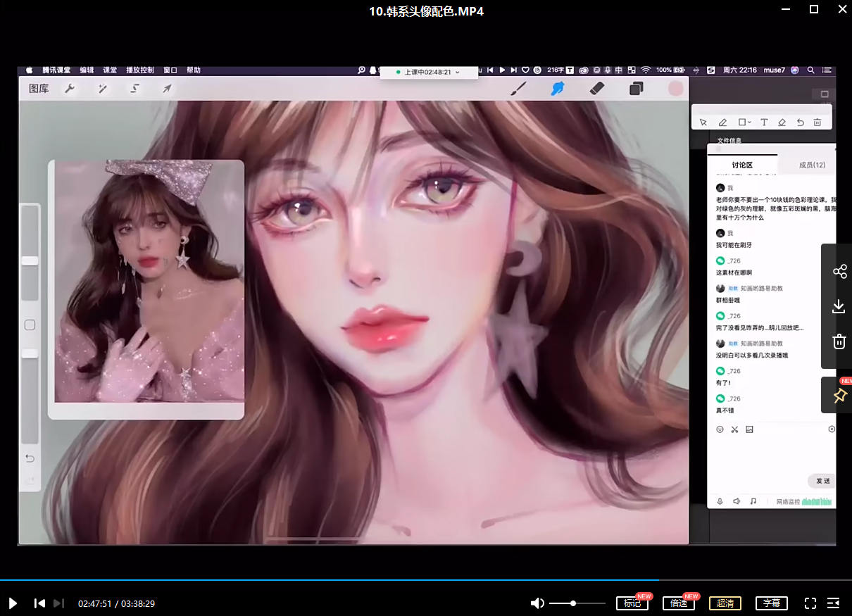The width and height of the screenshot is (852, 616).
Task: Enter fullscreen mode
Action: pos(810,603)
